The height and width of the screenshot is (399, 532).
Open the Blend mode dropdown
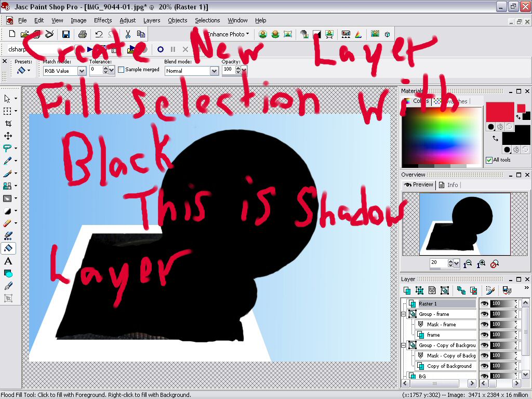point(214,71)
